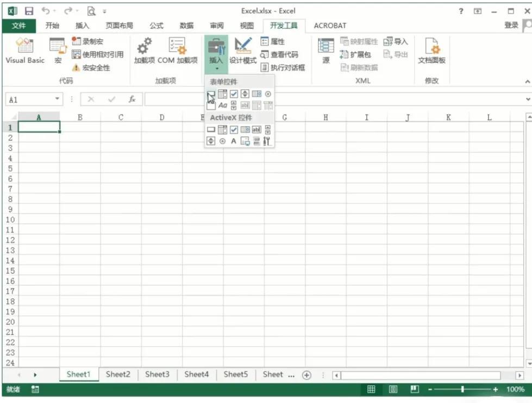Select the ActiveX Scroll Bar icon
This screenshot has height=403, width=532.
click(268, 130)
